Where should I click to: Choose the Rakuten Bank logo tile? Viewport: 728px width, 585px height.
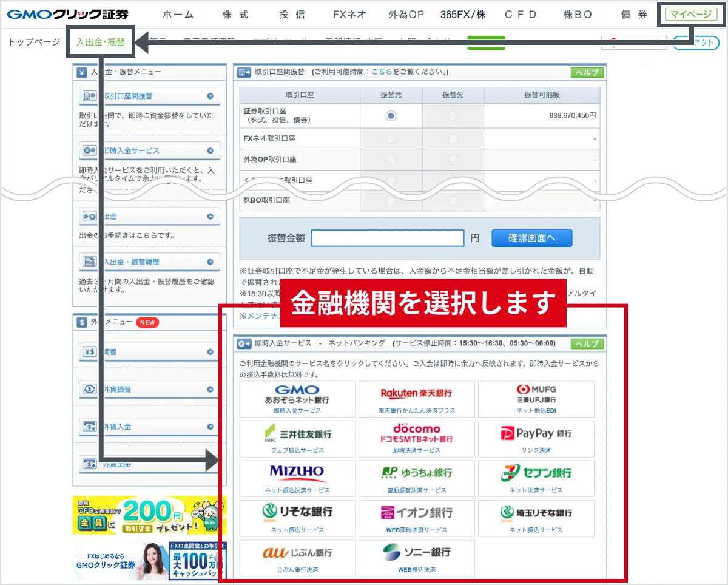[416, 399]
